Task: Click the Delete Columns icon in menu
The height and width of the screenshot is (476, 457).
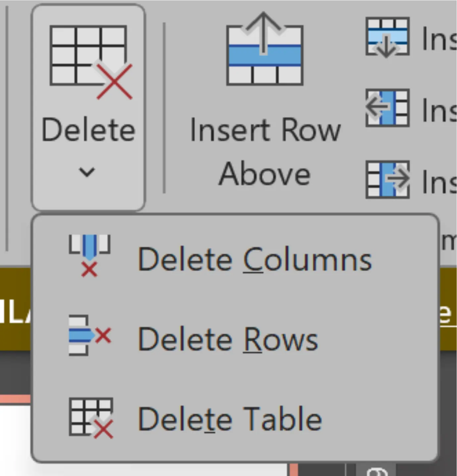Action: tap(89, 256)
